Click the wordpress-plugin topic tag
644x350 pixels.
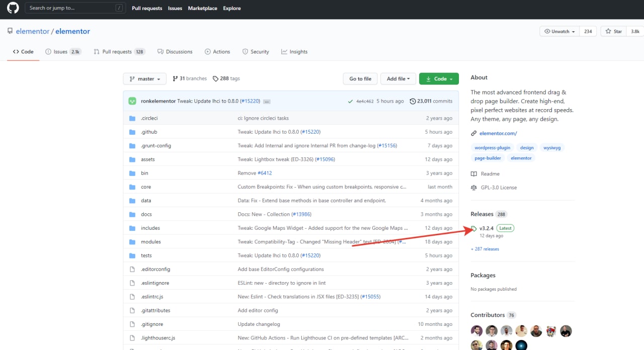point(493,148)
